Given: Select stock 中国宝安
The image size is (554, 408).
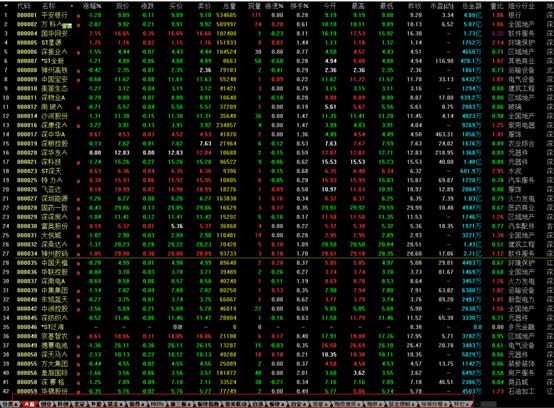Looking at the screenshot, I should pos(54,79).
